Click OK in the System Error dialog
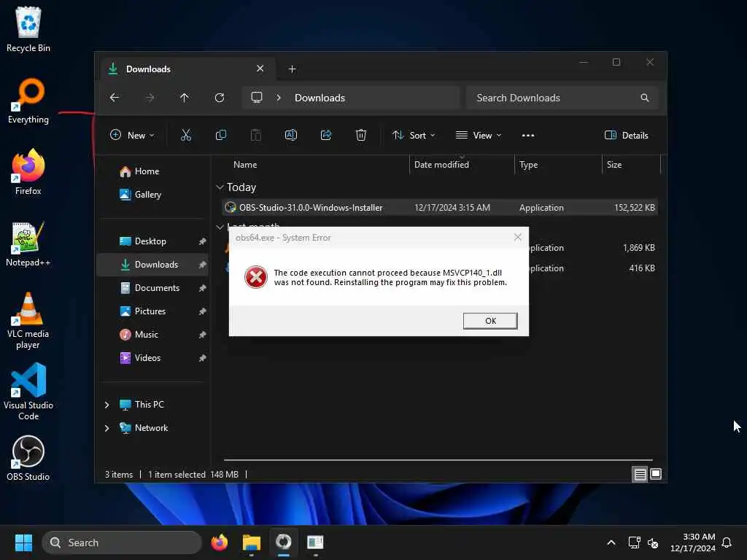This screenshot has width=747, height=560. [x=489, y=321]
